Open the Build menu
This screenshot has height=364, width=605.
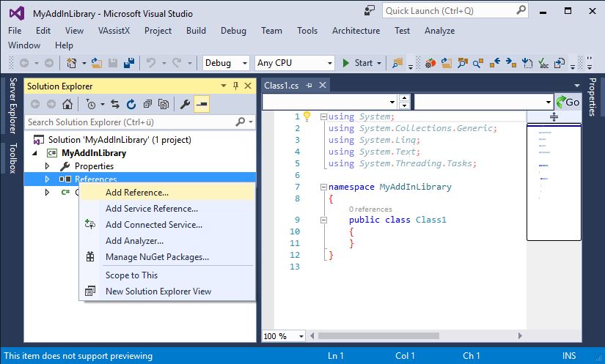[x=196, y=31]
